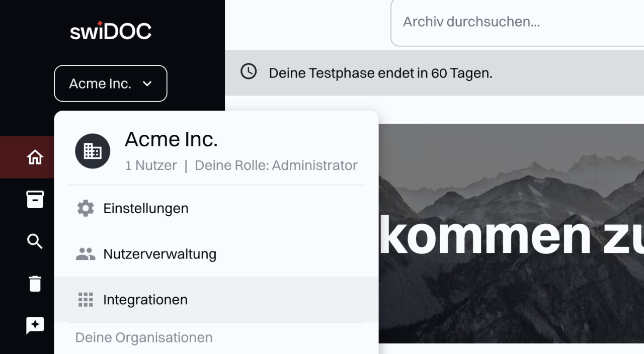Click the building avatar icon of Acme Inc.
The width and height of the screenshot is (644, 354).
click(x=93, y=151)
